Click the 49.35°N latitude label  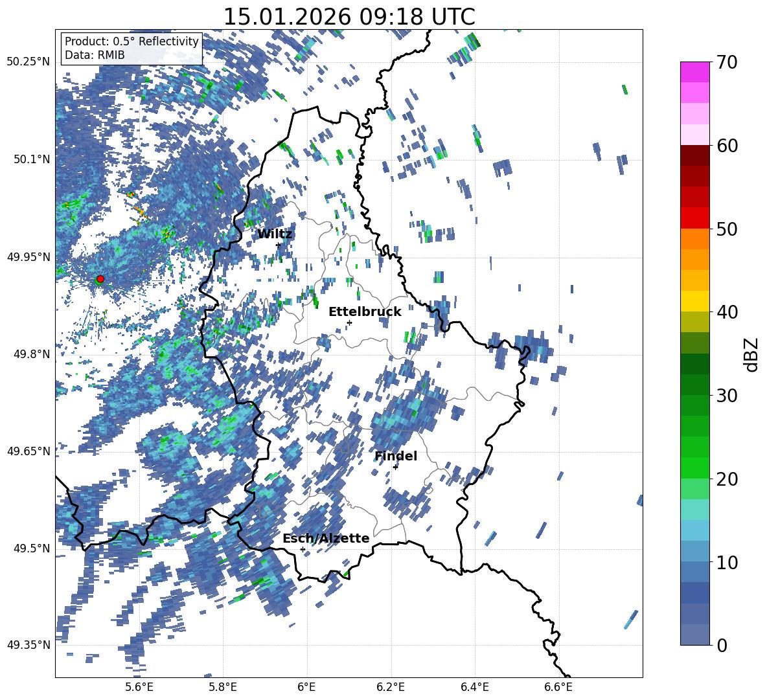point(29,645)
